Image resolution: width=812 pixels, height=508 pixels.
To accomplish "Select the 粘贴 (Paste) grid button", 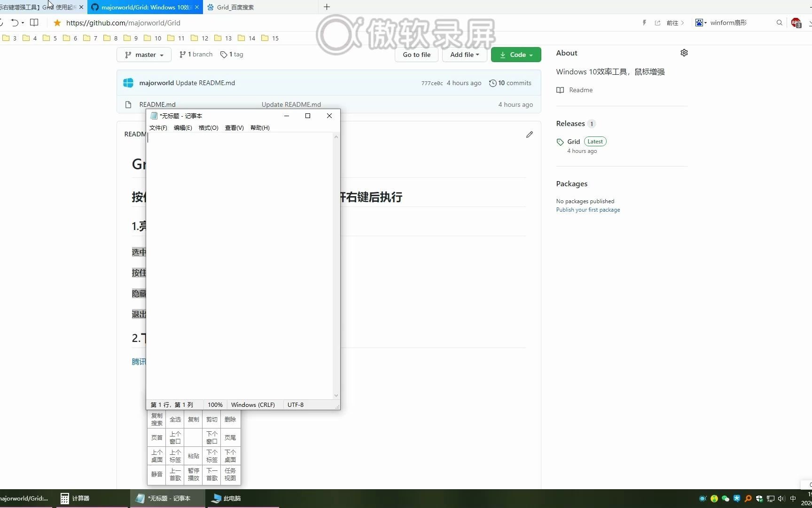I will pyautogui.click(x=193, y=455).
